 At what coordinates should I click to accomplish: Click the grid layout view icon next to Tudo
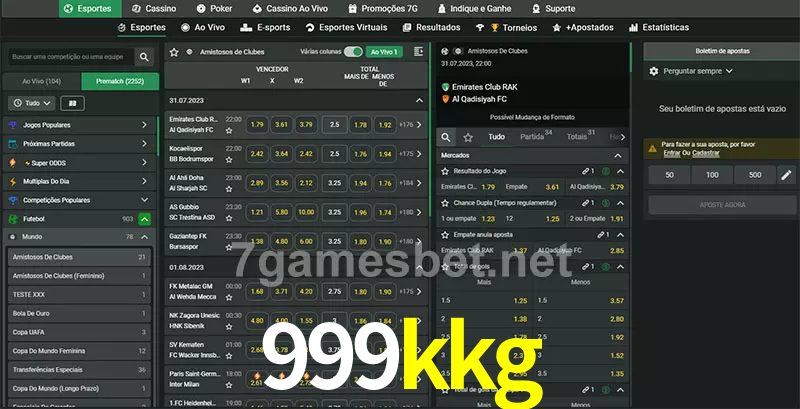[x=72, y=103]
